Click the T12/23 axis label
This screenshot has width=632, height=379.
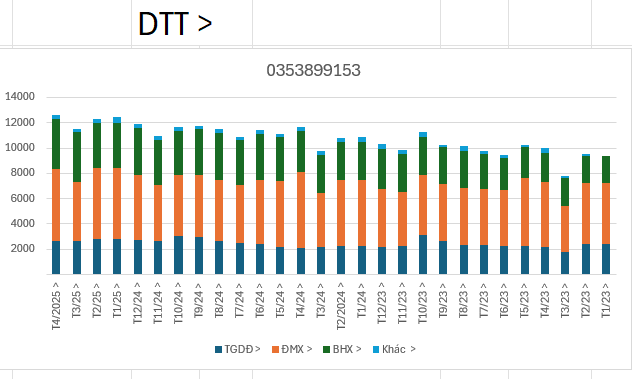[382, 303]
